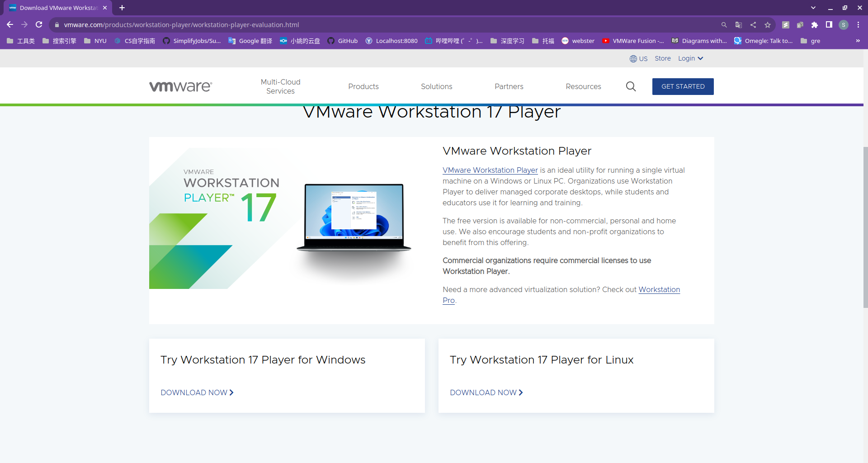Open the Diagrams with... bookmark
This screenshot has width=868, height=463.
[x=699, y=41]
